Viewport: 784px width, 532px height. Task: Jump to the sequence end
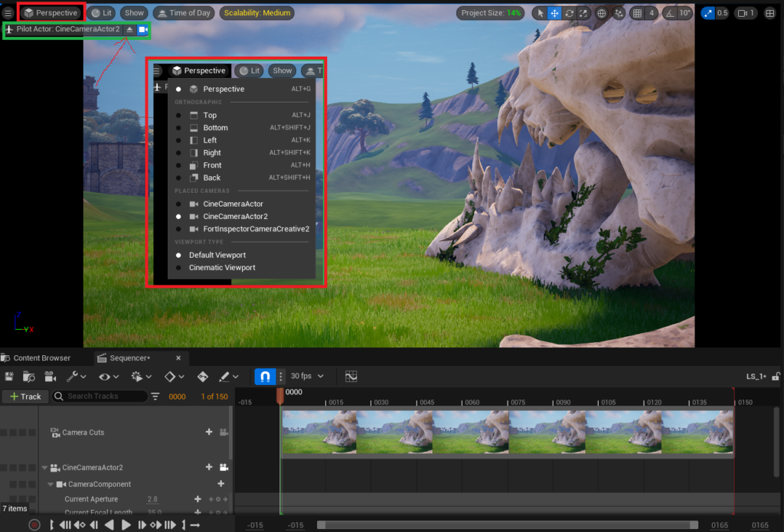click(183, 525)
